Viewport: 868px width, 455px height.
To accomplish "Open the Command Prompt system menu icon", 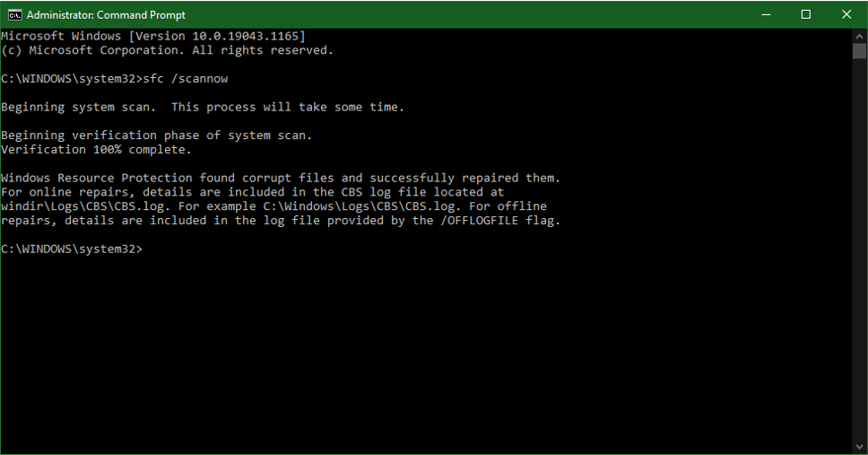I will click(x=14, y=15).
